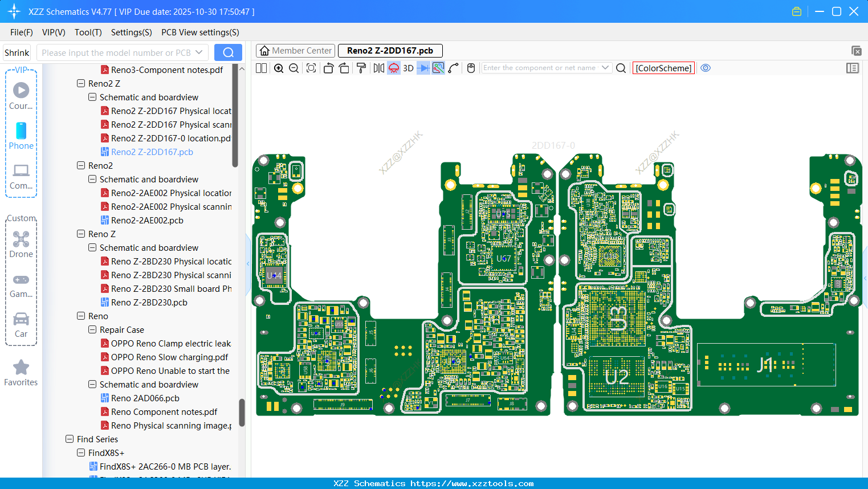Toggle the side panel layout icon

click(x=853, y=68)
